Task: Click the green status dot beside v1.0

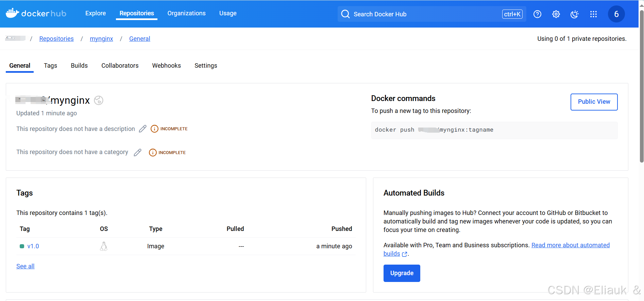Action: coord(22,246)
